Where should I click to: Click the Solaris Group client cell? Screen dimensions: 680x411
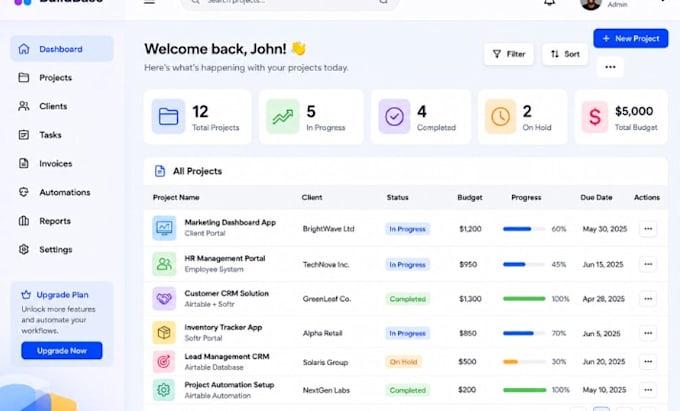(x=325, y=362)
